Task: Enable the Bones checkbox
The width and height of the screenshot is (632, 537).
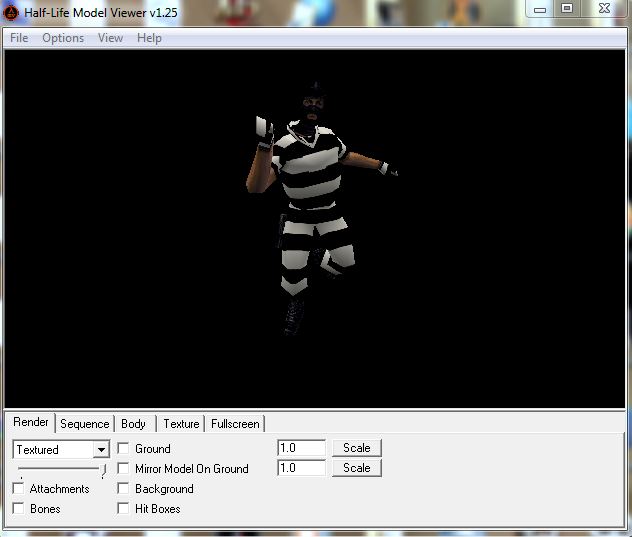Action: click(x=19, y=509)
